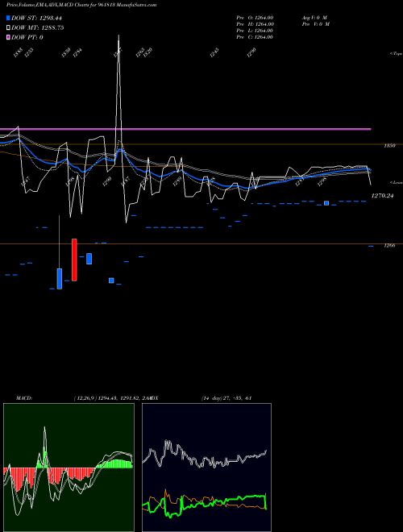This screenshot has height=532, width=403.
Task: Click the MACD histogram chart thumbnail
Action: tap(69, 468)
